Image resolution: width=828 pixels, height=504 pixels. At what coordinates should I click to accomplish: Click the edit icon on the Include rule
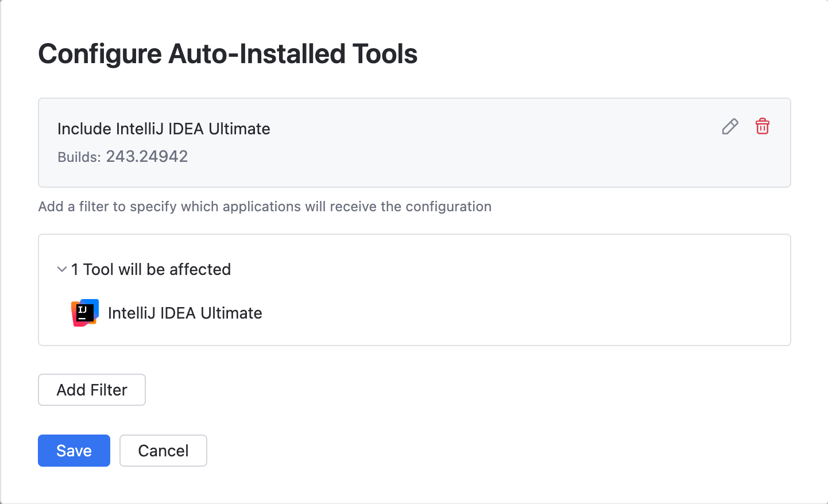(729, 126)
